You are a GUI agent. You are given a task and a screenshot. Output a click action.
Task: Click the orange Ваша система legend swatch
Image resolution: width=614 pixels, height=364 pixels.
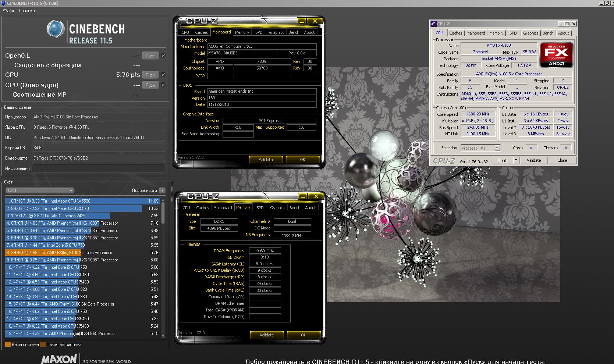8,345
